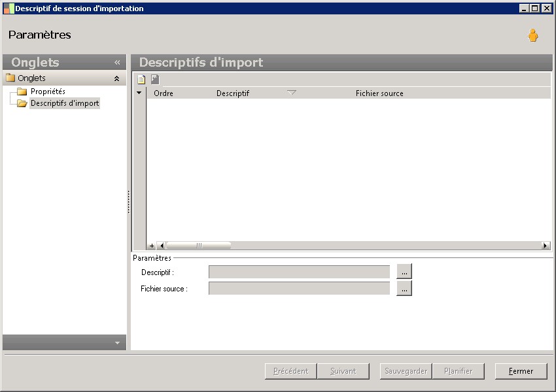Open the Descriptif column filter triangle

(292, 93)
